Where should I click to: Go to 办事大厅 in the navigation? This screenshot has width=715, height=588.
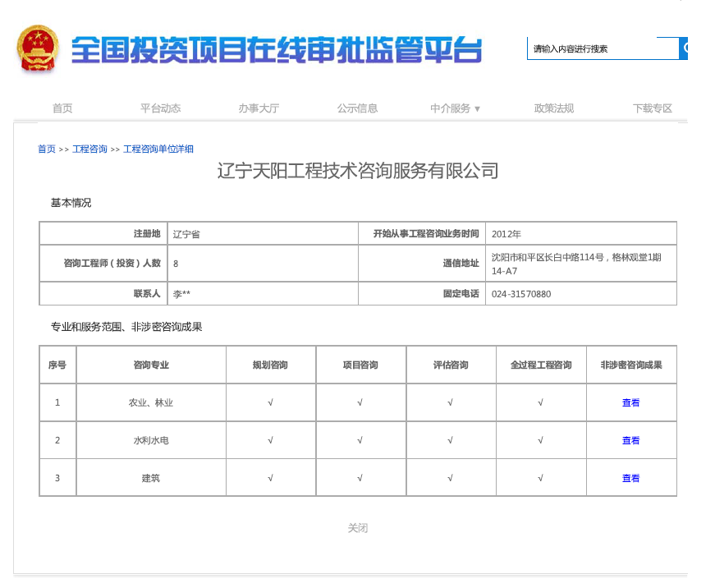coord(259,108)
